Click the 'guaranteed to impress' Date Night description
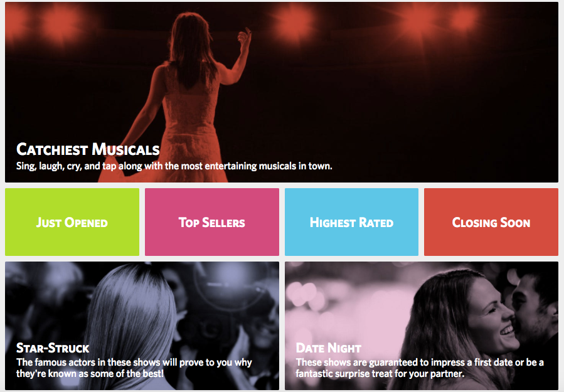The width and height of the screenshot is (564, 392). [420, 368]
